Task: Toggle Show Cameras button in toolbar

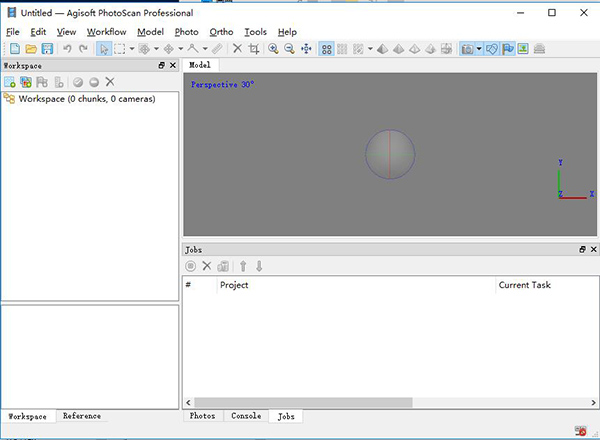Action: click(467, 48)
